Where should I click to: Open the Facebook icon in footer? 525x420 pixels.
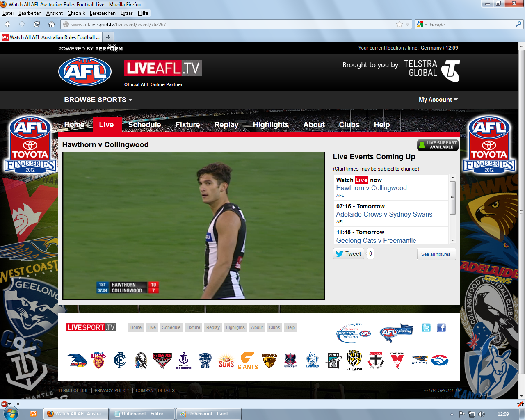[441, 328]
